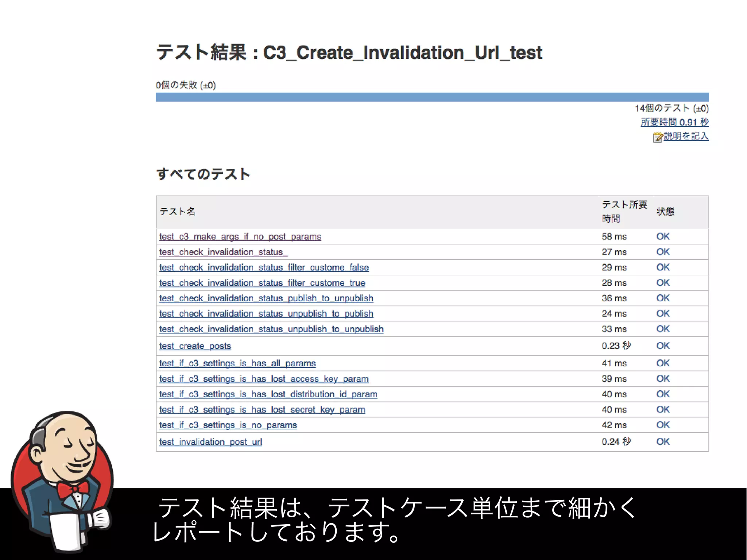747x560 pixels.
Task: Click OK status of test_invalidation_post_url row
Action: (663, 441)
